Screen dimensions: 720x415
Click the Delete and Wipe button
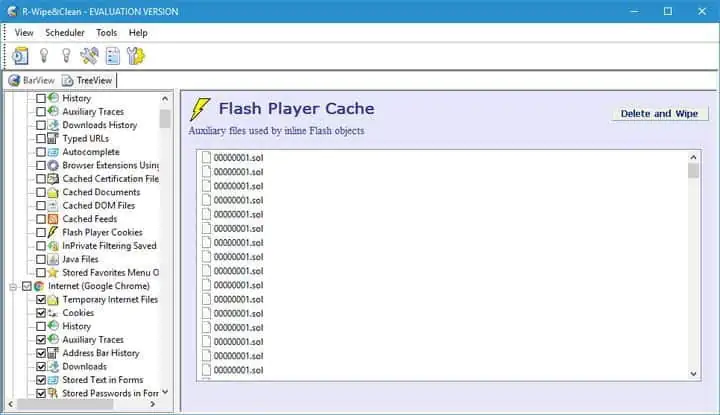click(659, 113)
